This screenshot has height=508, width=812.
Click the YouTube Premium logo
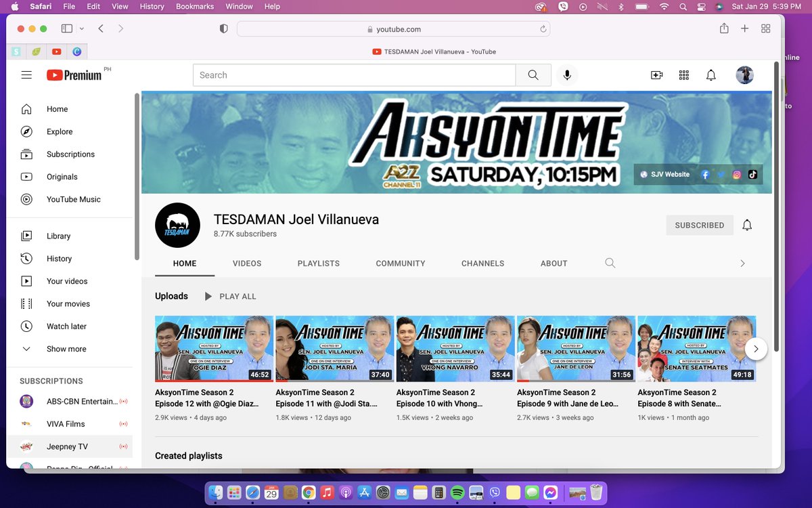click(x=74, y=75)
